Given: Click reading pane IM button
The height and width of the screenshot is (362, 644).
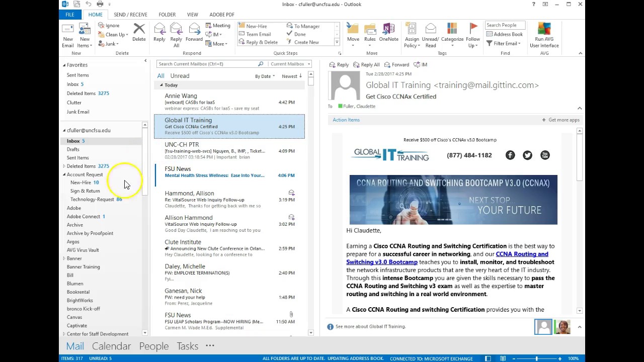Looking at the screenshot, I should click(x=421, y=64).
